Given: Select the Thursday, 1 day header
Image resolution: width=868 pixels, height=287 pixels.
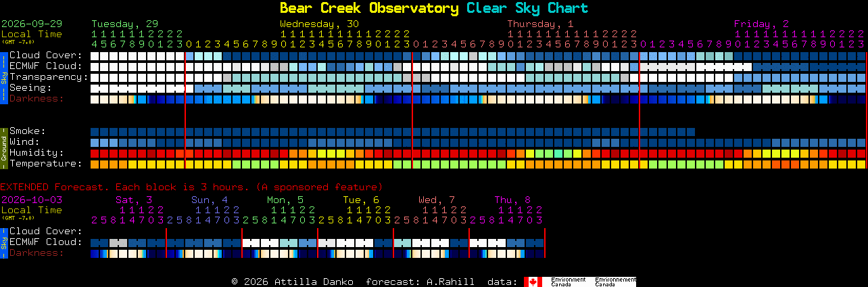Looking at the screenshot, I should [540, 24].
